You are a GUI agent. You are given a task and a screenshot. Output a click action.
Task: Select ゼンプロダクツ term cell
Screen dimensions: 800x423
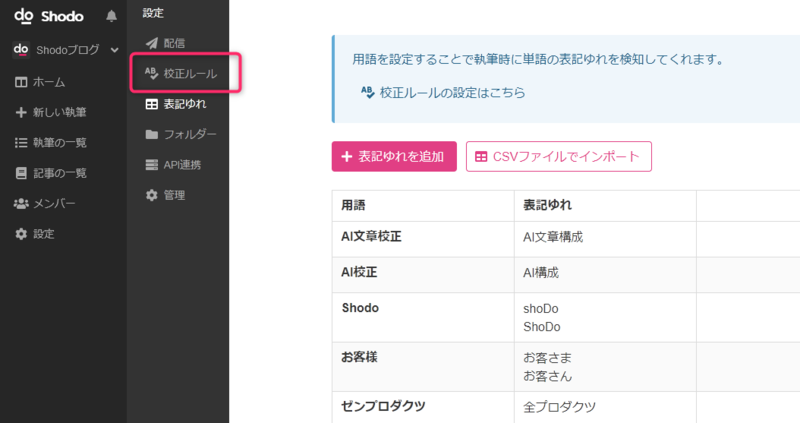pos(423,407)
